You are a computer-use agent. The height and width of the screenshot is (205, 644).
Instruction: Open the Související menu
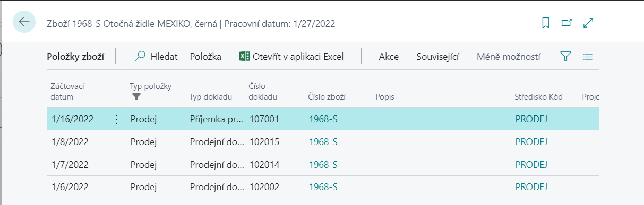tap(437, 57)
